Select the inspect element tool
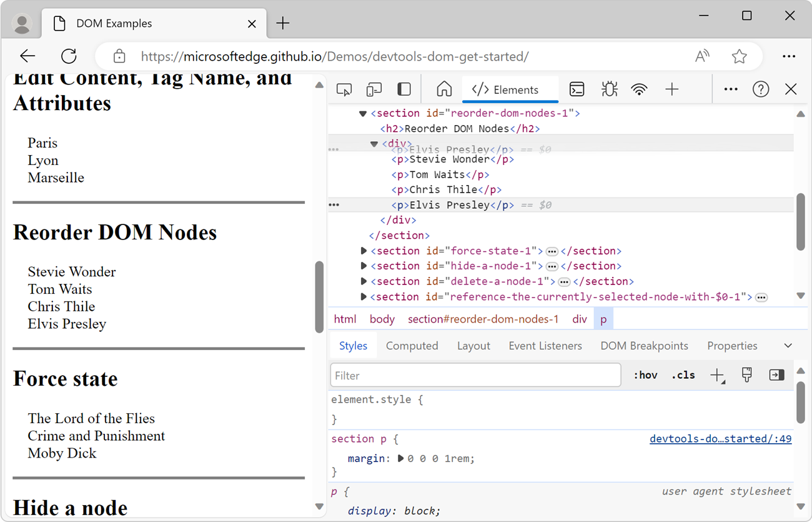The height and width of the screenshot is (522, 812). (x=344, y=89)
